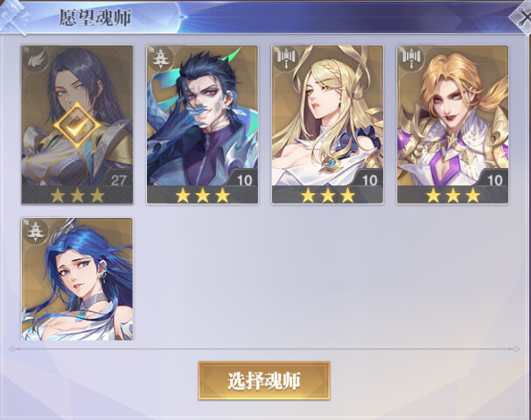Click the 选择魂师 confirm button
Image resolution: width=531 pixels, height=420 pixels.
tap(264, 381)
